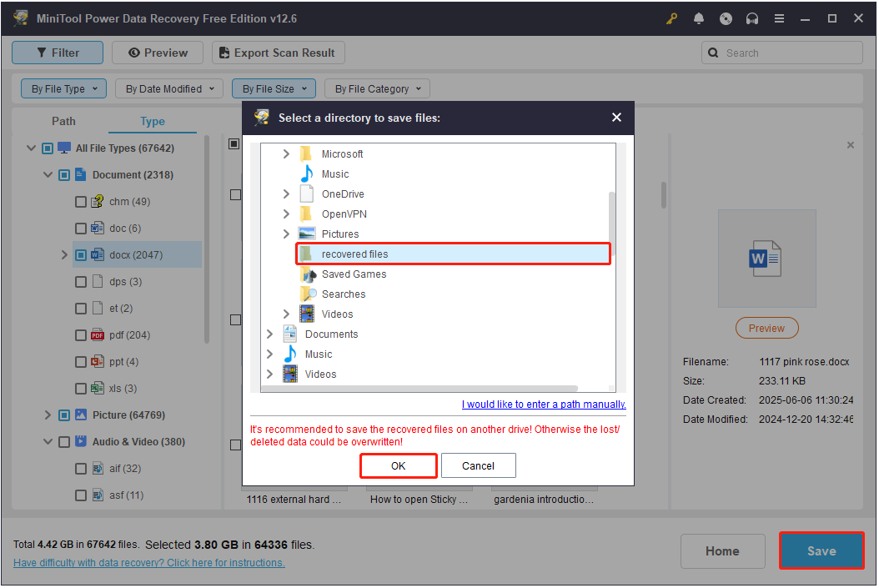Click OK to confirm recovered files folder
Screen dimensions: 879x588
coord(398,465)
